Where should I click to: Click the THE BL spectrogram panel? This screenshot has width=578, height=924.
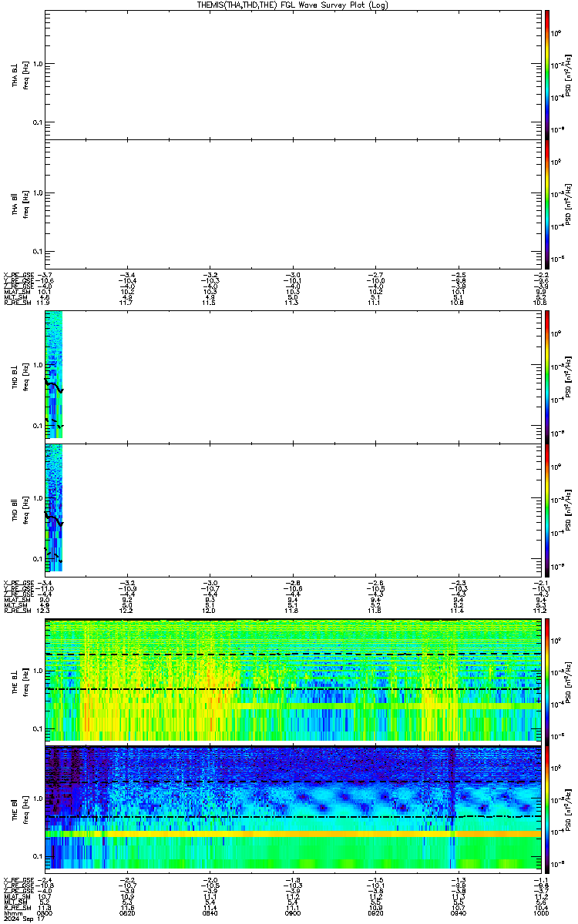coord(292,678)
